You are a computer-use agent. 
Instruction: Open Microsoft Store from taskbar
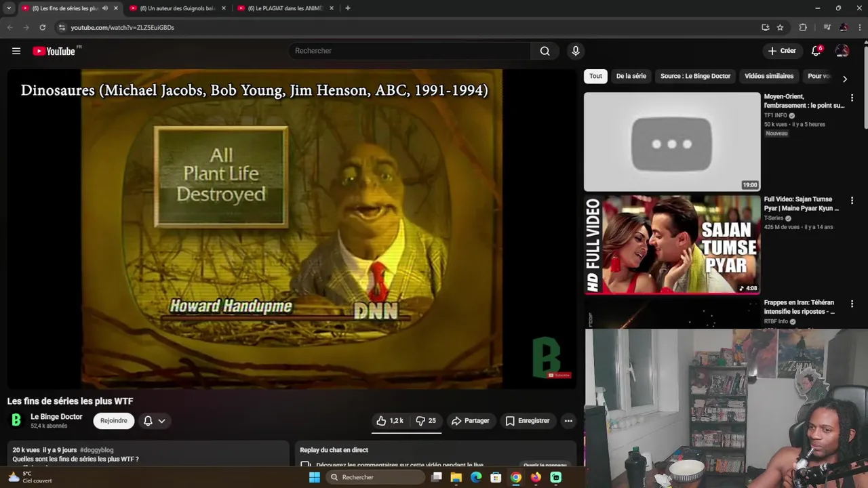pos(496,477)
